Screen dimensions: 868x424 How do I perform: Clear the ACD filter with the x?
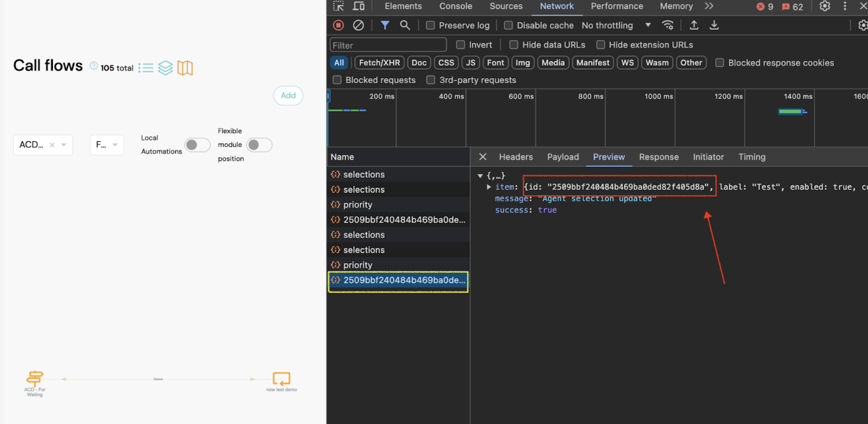pos(52,145)
